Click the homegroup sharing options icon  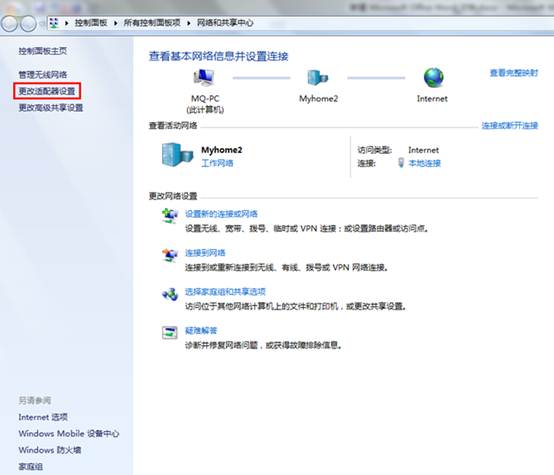coord(170,294)
